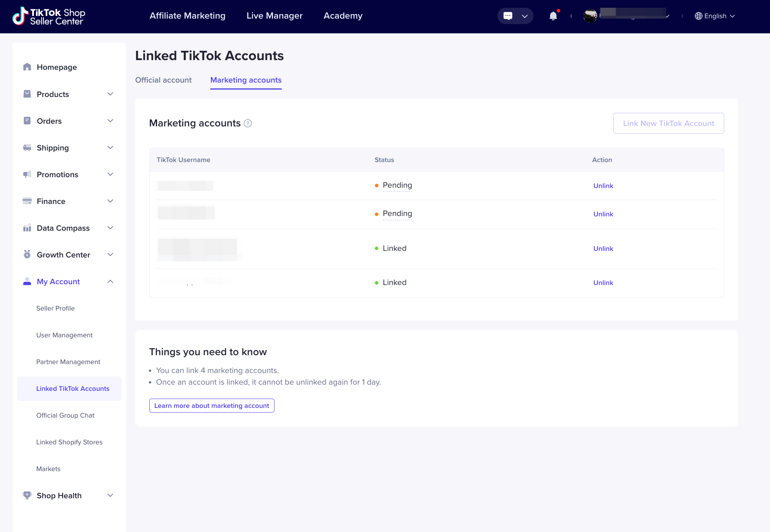This screenshot has width=770, height=532.
Task: Open Affiliate Marketing in top navigation
Action: (x=187, y=16)
